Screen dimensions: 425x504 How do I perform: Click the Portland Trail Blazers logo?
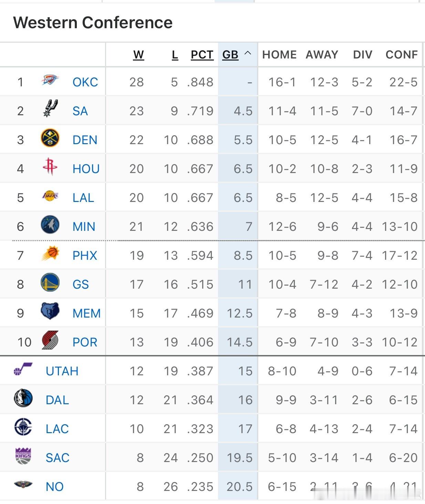pos(50,341)
